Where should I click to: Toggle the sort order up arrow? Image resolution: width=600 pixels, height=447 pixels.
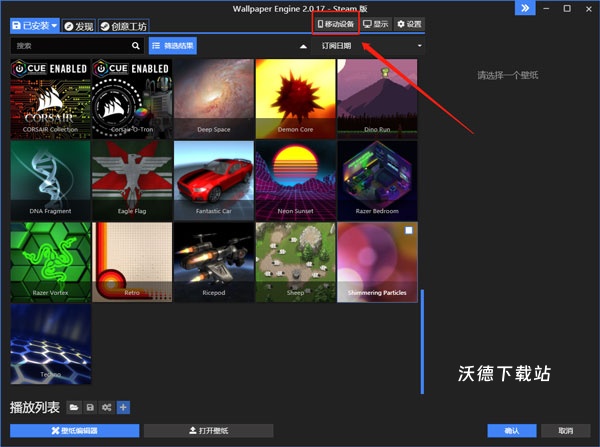303,46
